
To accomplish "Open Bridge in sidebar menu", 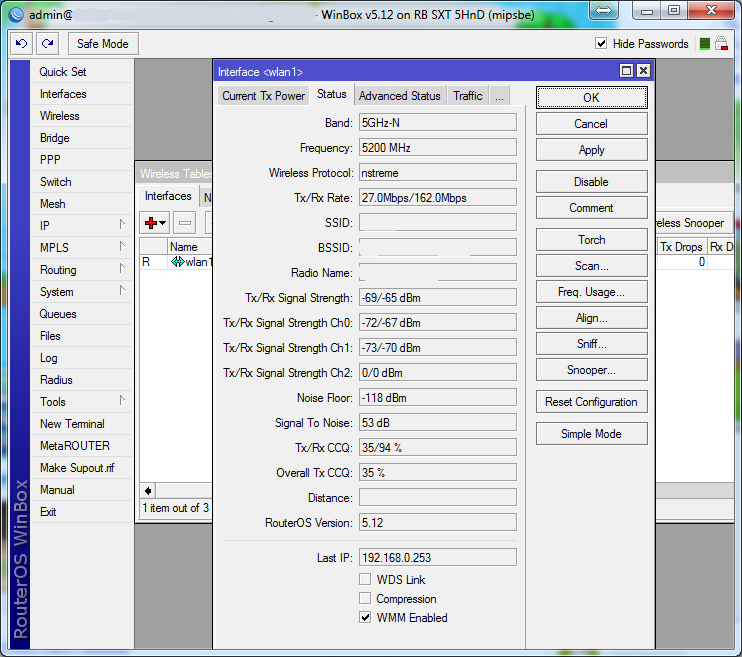I will click(x=81, y=138).
